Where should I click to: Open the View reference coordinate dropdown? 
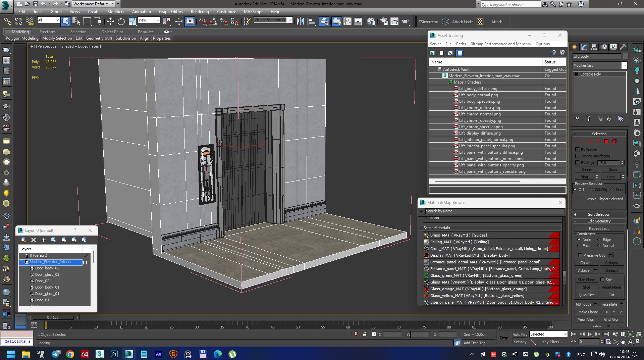[158, 20]
